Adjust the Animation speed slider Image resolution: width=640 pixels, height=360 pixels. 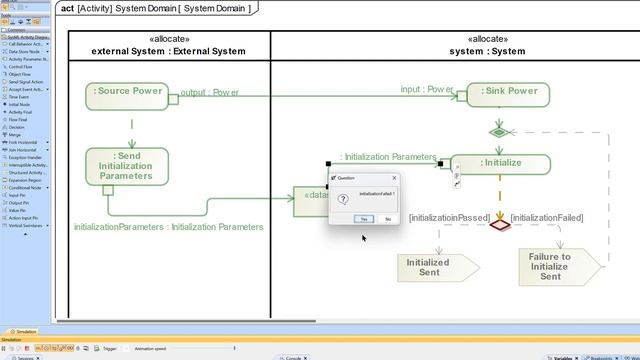[234, 348]
